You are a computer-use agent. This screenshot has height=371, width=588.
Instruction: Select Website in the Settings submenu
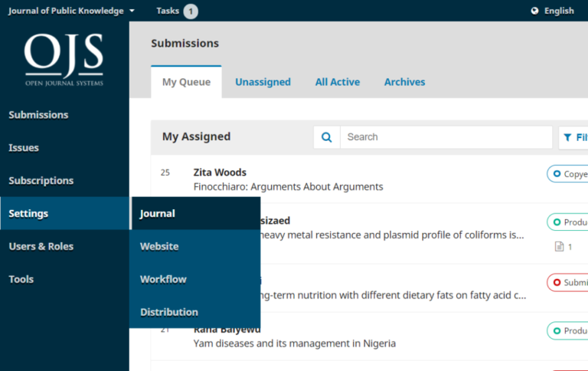click(159, 247)
